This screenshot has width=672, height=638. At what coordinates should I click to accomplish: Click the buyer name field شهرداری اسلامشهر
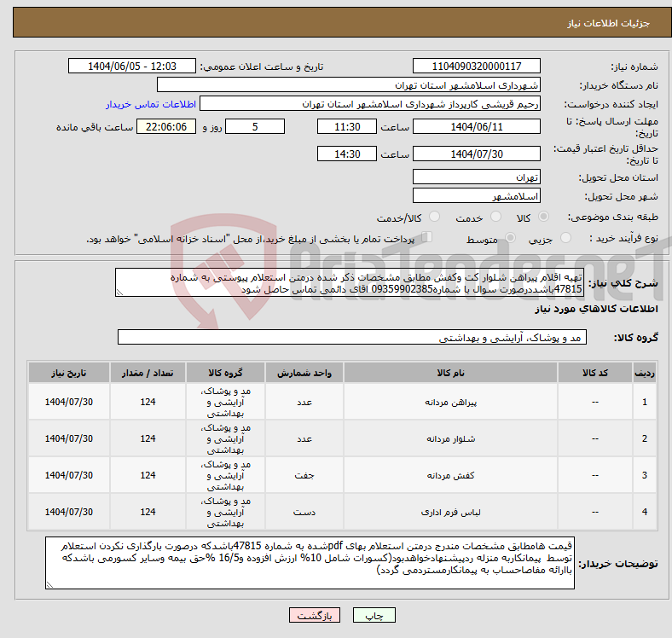349,85
